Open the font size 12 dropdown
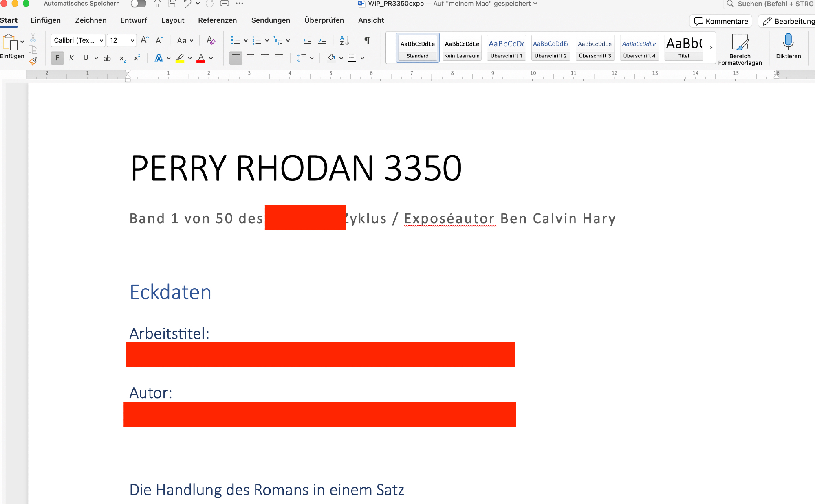 132,40
